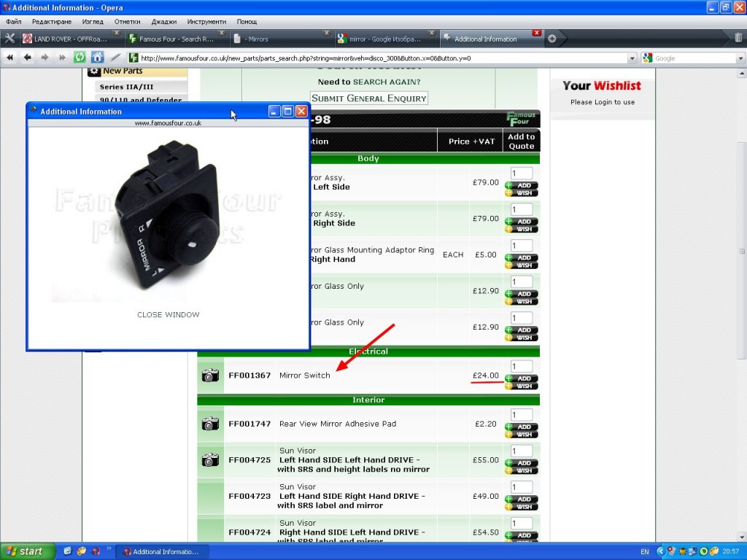Add Mirror Switch FF001367 to quote
This screenshot has height=560, width=747.
pyautogui.click(x=522, y=378)
